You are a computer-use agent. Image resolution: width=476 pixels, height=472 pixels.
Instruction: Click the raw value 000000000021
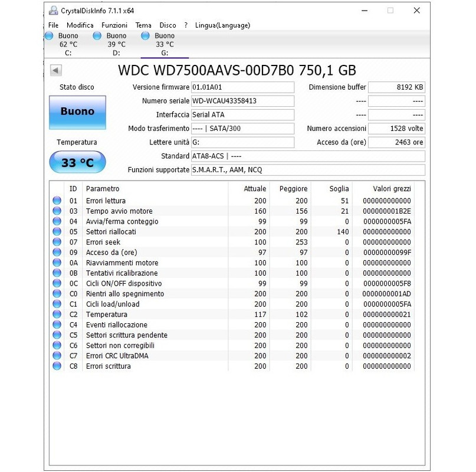tap(387, 314)
